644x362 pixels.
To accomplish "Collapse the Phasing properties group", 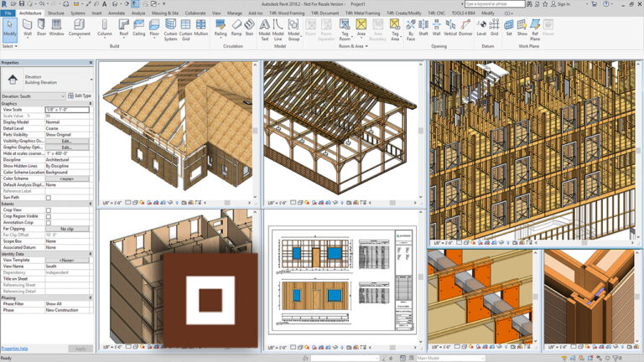I will [91, 298].
